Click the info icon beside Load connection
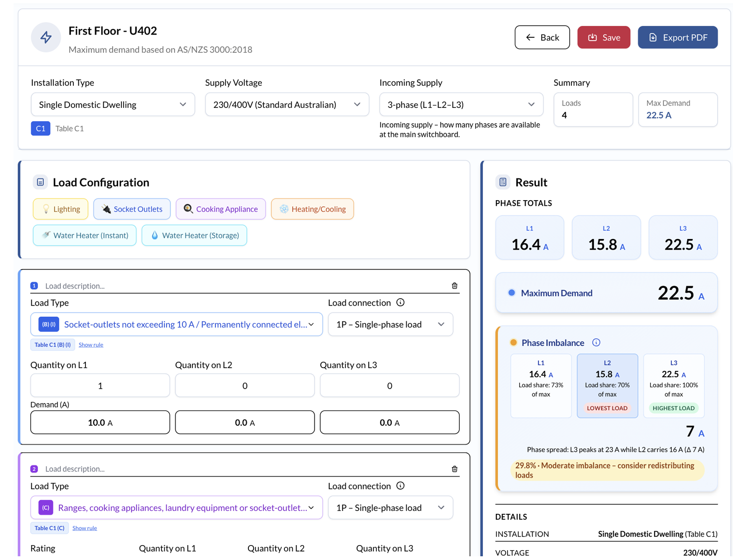 point(400,302)
